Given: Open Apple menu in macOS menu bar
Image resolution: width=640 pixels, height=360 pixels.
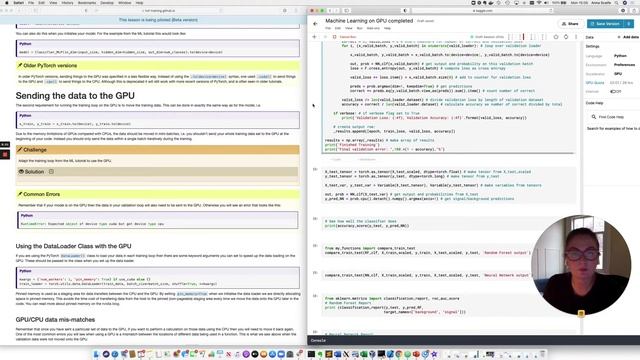Looking at the screenshot, I should point(7,2).
